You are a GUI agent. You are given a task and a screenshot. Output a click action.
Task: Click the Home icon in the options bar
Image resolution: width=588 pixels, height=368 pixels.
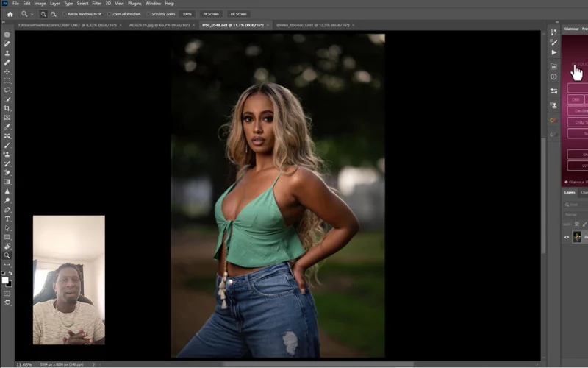[x=10, y=14]
